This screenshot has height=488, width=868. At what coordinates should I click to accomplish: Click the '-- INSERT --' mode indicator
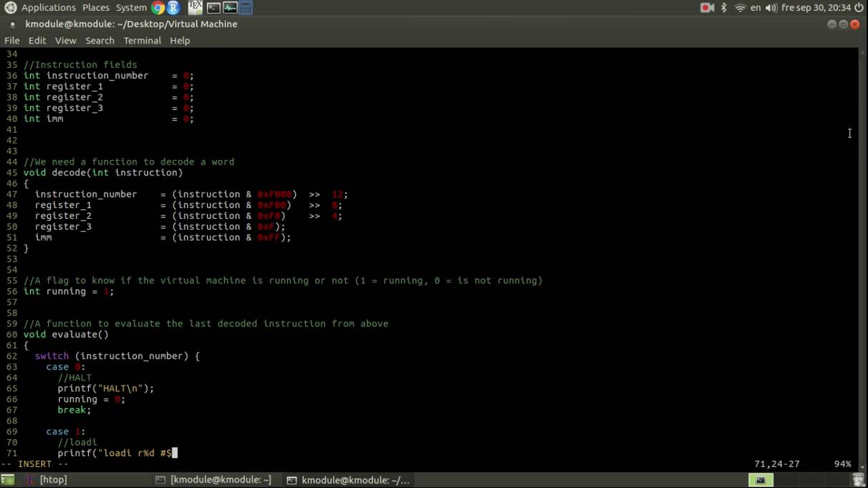click(x=35, y=464)
